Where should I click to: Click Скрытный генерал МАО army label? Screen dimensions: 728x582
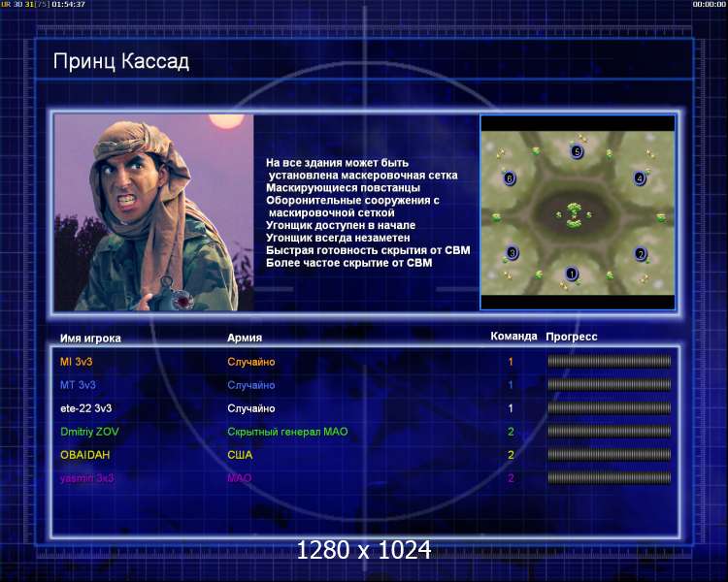tap(287, 432)
